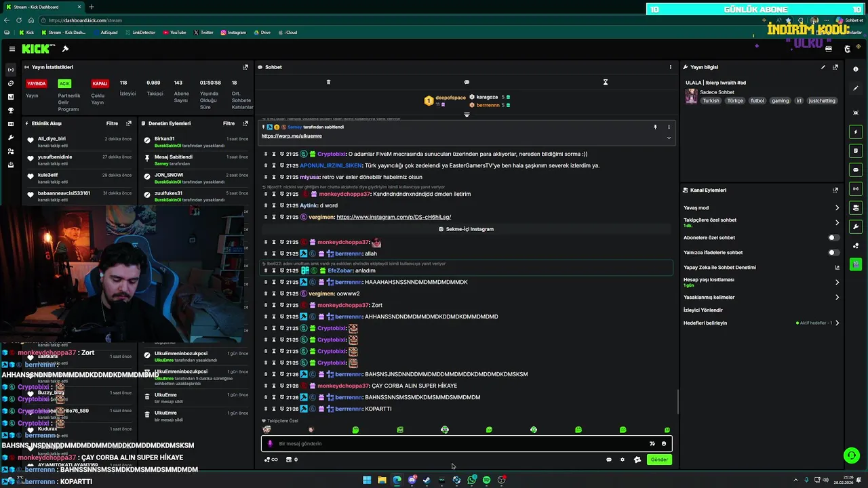Viewport: 868px width, 488px height.
Task: Click EfeZobar username in chat
Action: [x=340, y=270]
